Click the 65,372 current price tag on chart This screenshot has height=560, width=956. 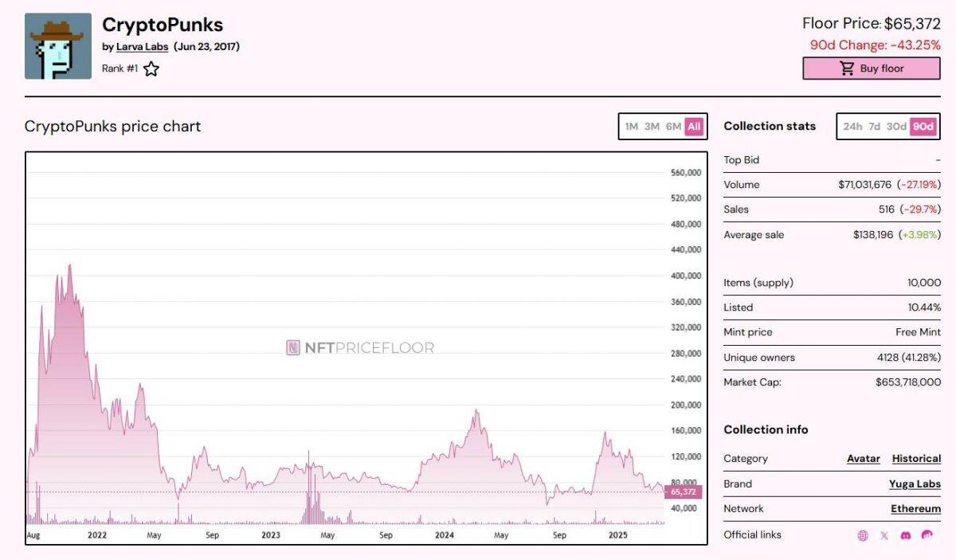click(683, 492)
